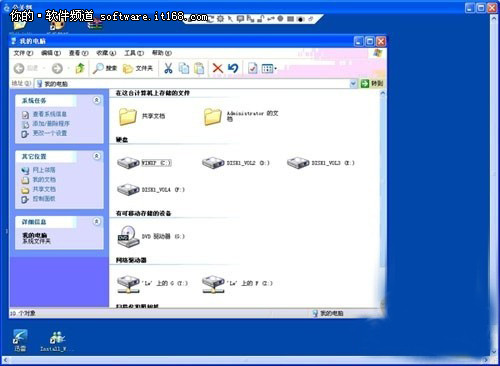Viewport: 500px width, 366px height.
Task: Collapse the 系统任务 panel
Action: point(96,100)
